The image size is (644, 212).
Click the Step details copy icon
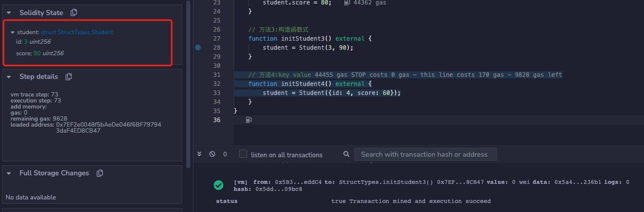(x=69, y=77)
